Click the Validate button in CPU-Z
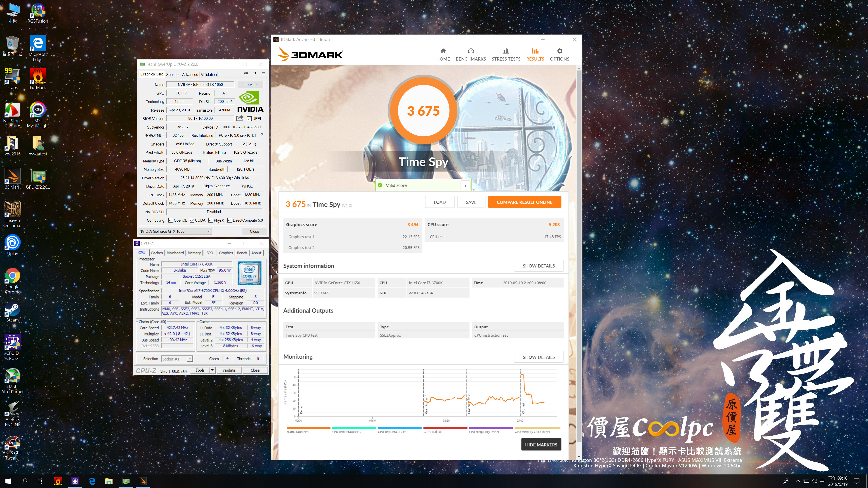 point(229,370)
